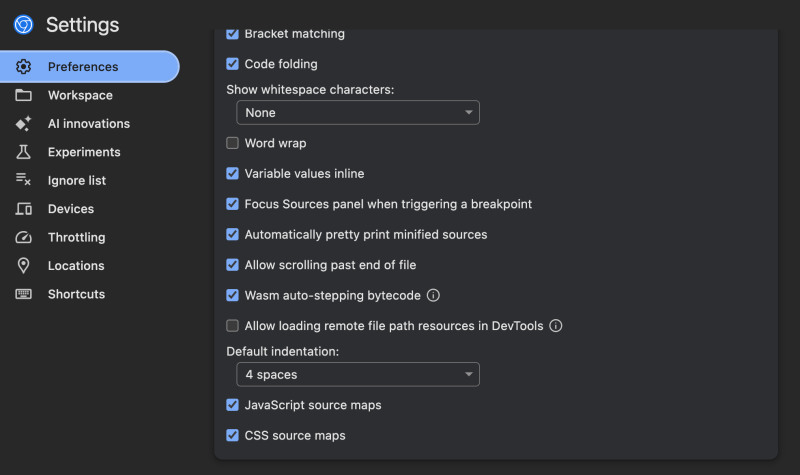Click the Locations pin icon
The height and width of the screenshot is (475, 800).
23,265
